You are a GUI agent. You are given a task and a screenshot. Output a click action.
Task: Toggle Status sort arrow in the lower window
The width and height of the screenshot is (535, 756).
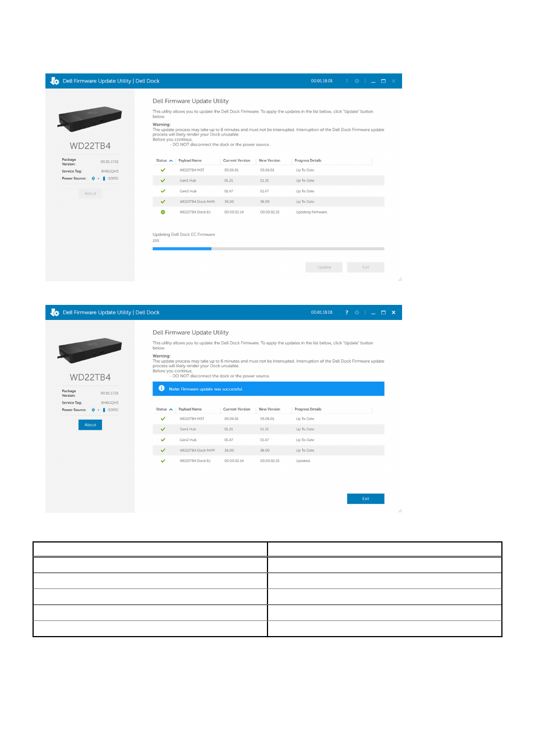coord(171,410)
